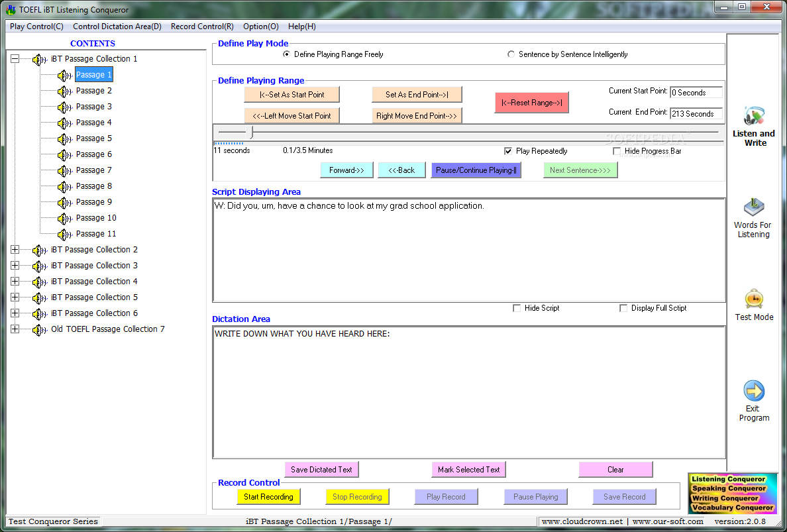Screen dimensions: 787x532
Task: Click the Stop Recording button
Action: pos(357,497)
